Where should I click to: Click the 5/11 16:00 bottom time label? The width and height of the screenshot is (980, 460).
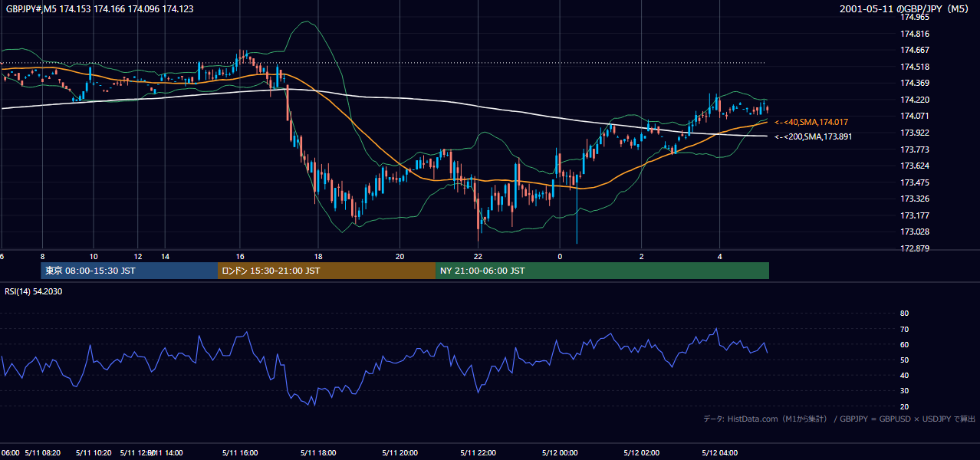239,453
